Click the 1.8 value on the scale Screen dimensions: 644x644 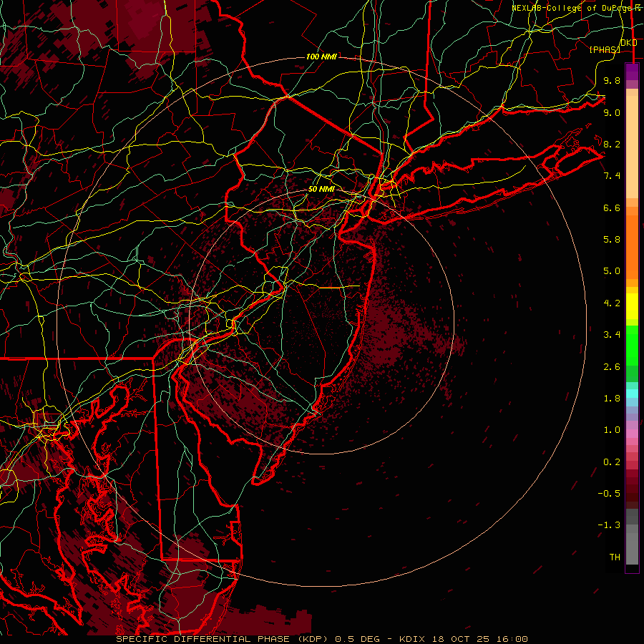click(612, 399)
